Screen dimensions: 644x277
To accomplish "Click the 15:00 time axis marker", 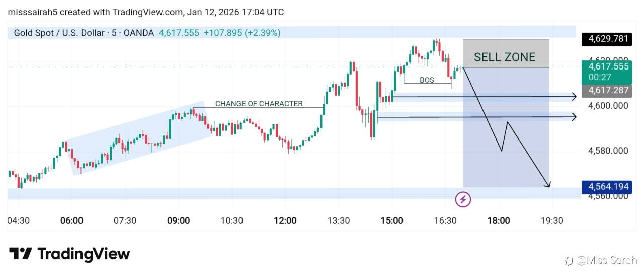I will pyautogui.click(x=392, y=220).
